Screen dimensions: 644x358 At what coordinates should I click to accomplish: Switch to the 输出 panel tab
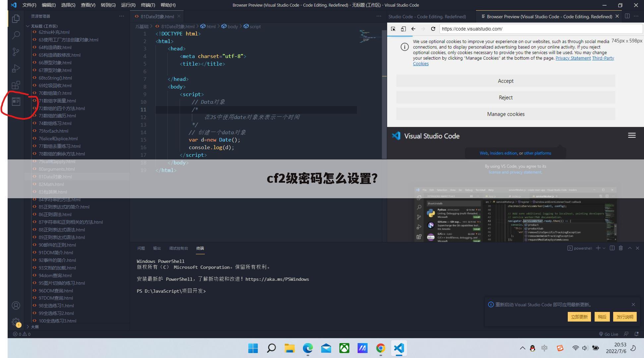[x=157, y=248]
